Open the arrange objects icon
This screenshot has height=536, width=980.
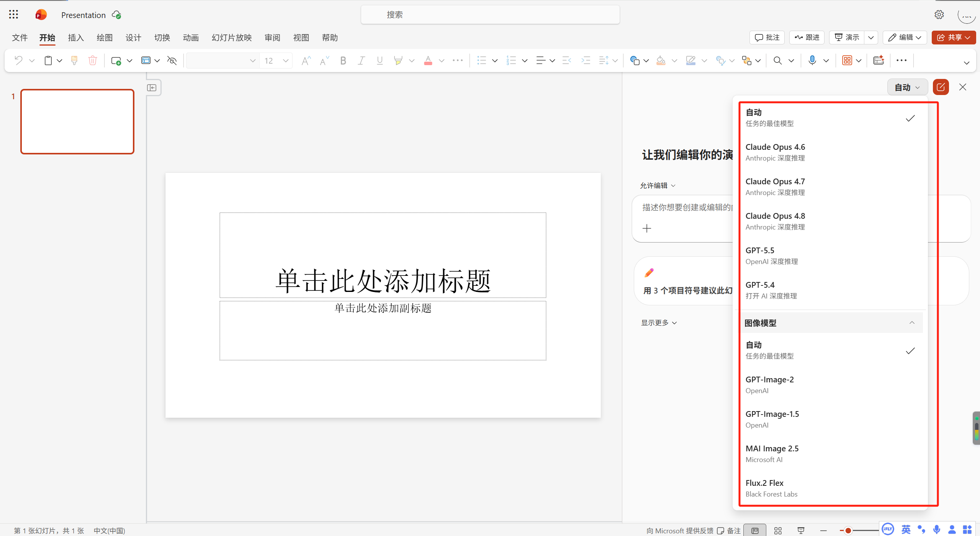[x=746, y=61]
